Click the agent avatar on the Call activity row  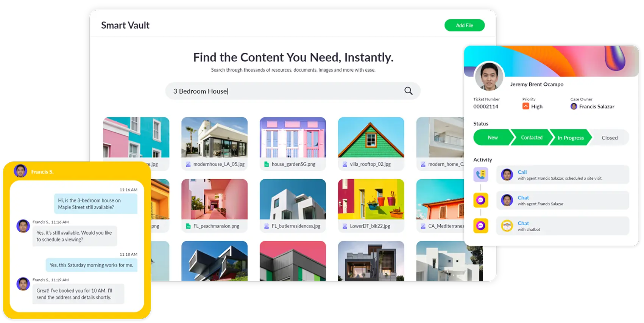(507, 175)
